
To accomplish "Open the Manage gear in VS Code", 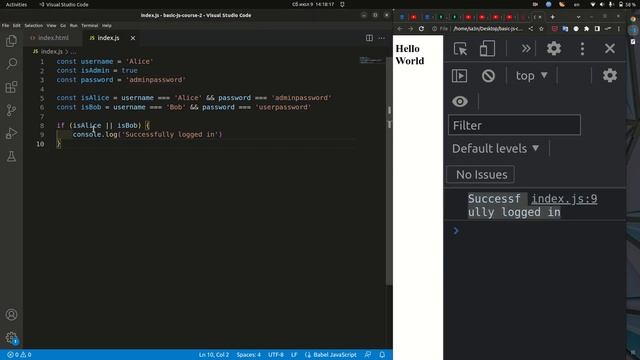I will click(11, 338).
